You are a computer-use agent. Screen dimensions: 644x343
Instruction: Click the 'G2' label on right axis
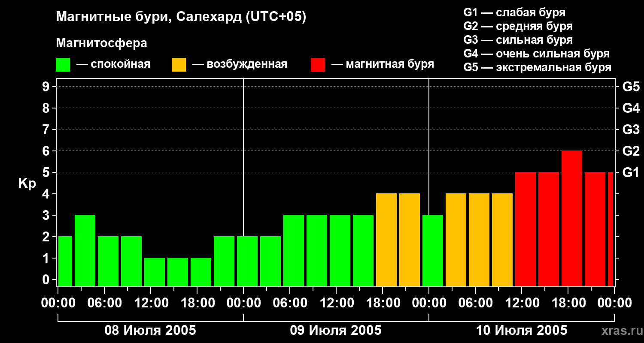[631, 151]
